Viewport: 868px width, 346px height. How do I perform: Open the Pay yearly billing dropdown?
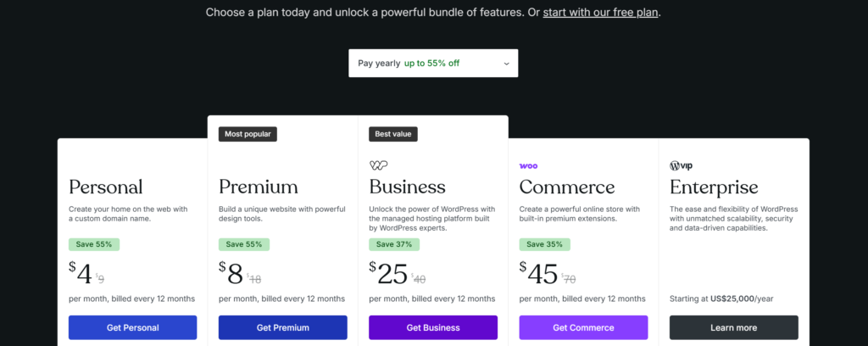(433, 63)
